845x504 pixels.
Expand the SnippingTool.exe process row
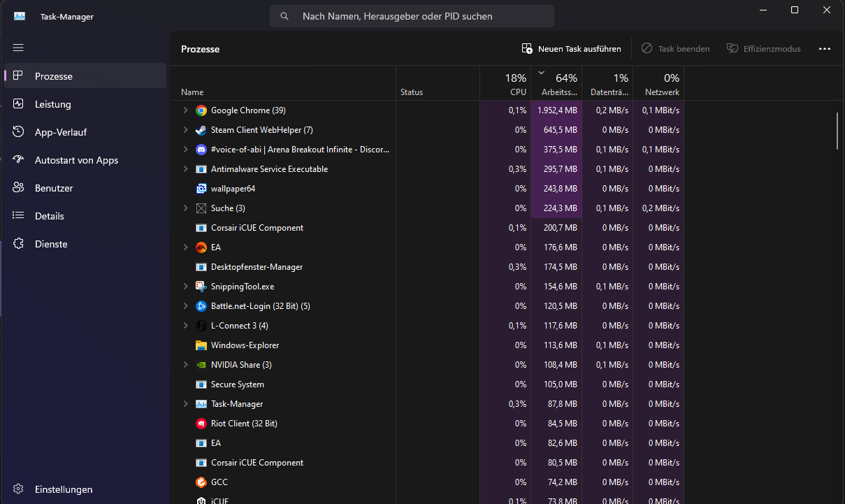pos(185,287)
